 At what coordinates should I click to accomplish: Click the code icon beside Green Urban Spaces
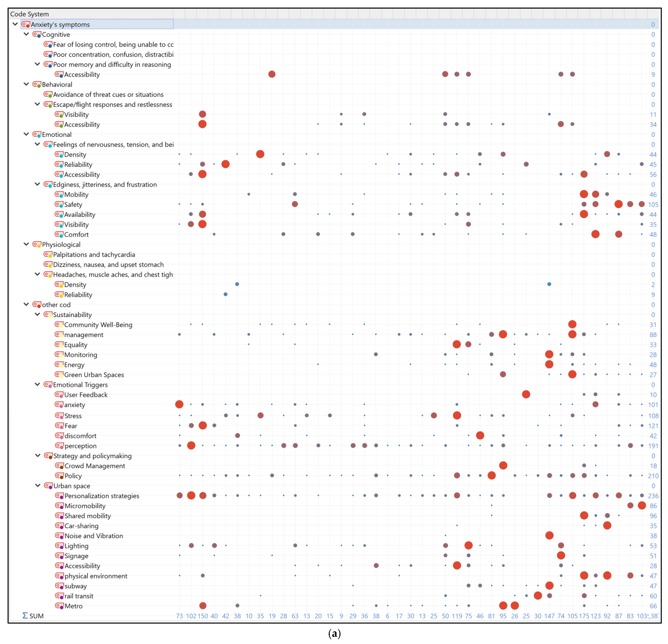59,375
